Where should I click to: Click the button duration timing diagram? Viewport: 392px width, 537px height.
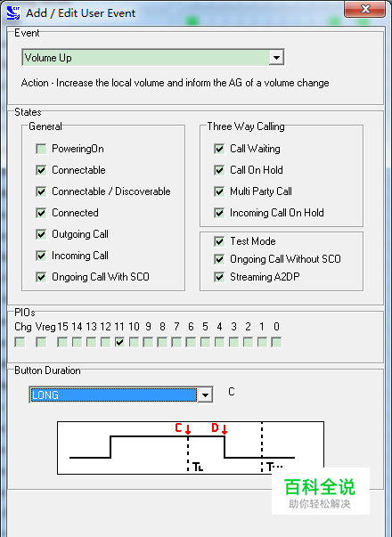191,448
